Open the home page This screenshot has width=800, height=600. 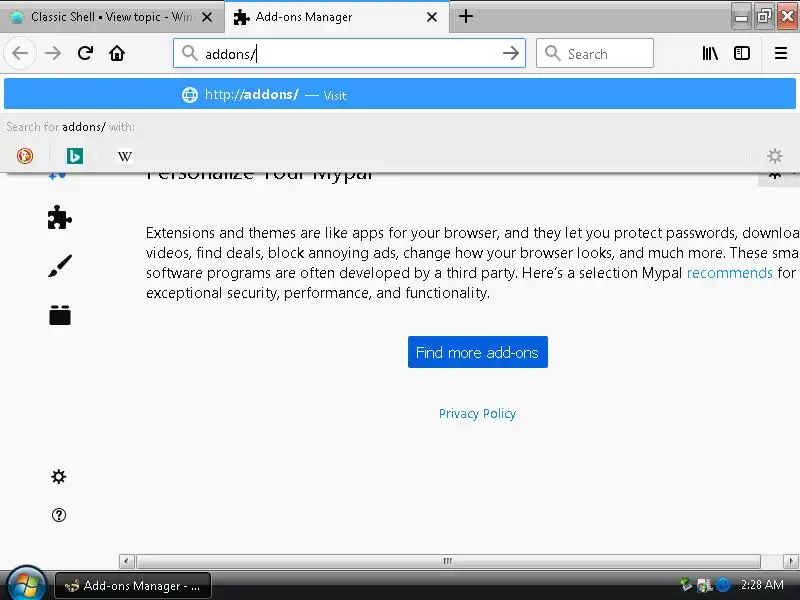click(x=117, y=53)
